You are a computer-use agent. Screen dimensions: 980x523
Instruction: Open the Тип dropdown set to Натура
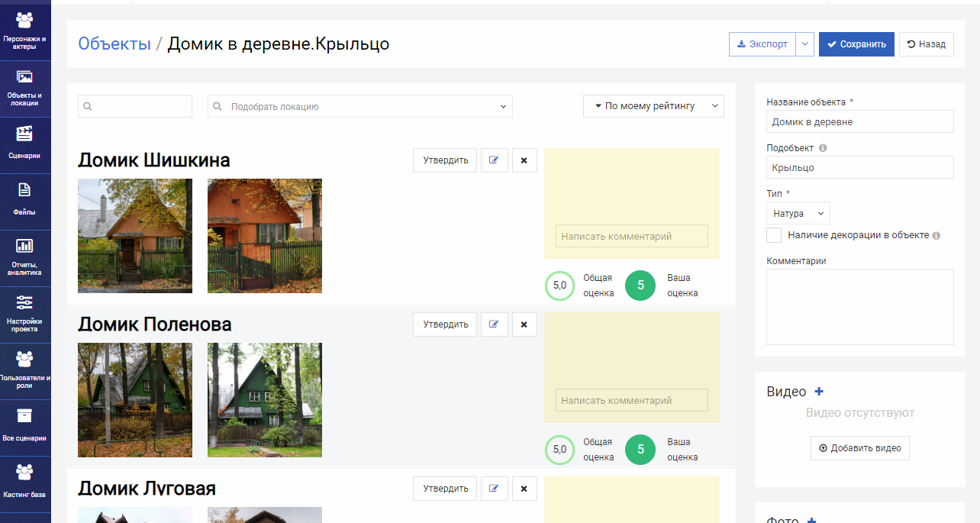pos(798,213)
